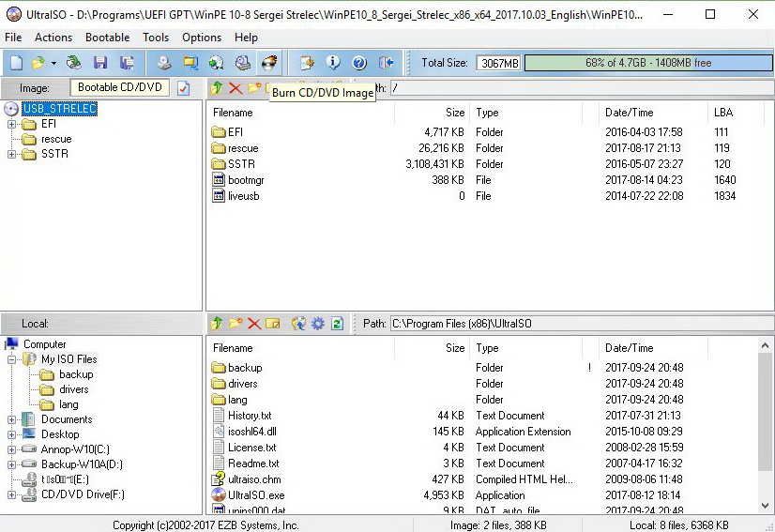Click local list scrollbar up arrow
The image size is (775, 532).
coord(765,345)
